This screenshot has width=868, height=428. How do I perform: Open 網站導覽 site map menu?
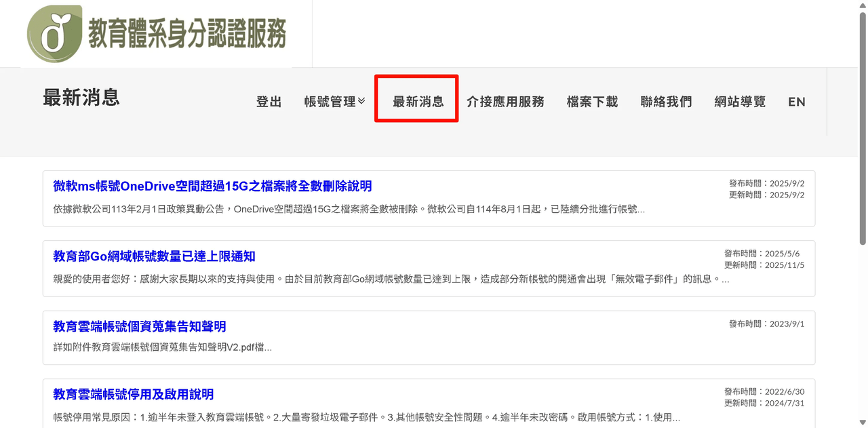pyautogui.click(x=741, y=102)
